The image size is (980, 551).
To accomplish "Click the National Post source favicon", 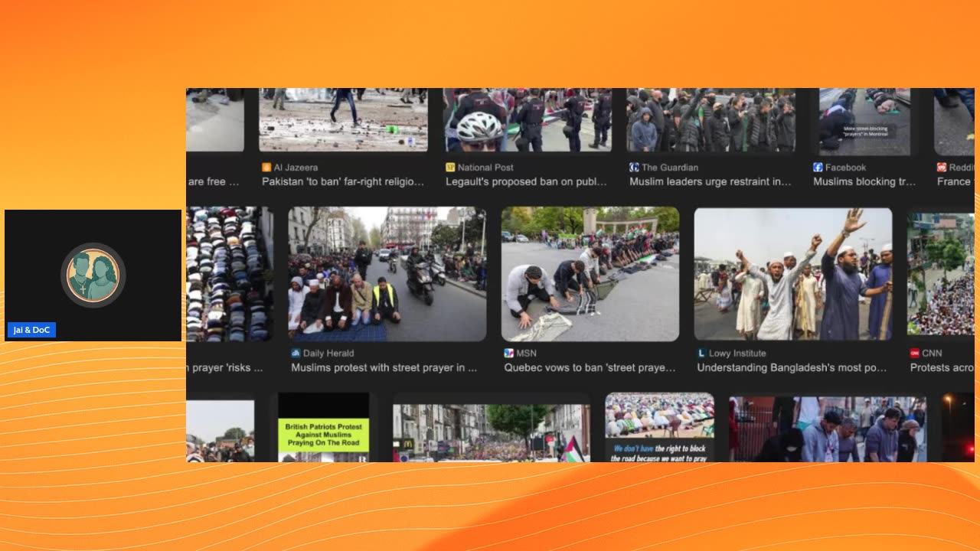I will (x=450, y=167).
